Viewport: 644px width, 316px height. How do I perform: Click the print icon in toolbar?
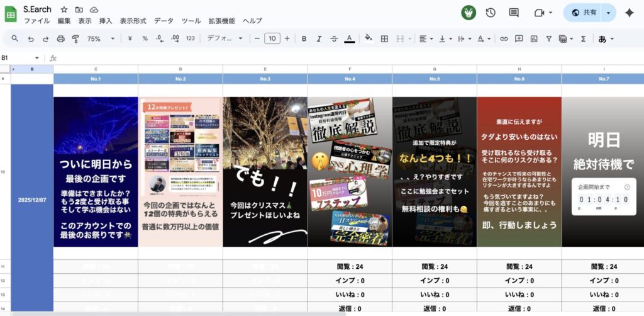[x=61, y=38]
